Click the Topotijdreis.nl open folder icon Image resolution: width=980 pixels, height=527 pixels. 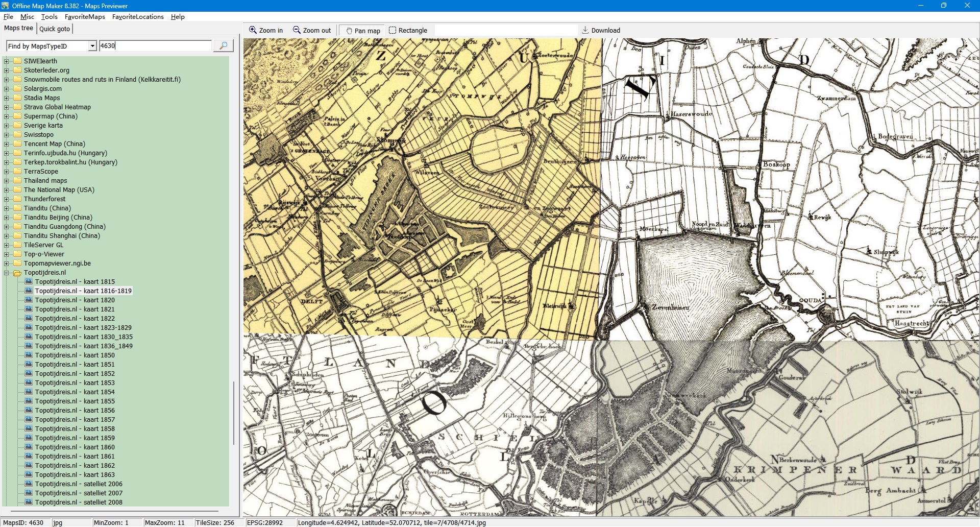(x=17, y=273)
